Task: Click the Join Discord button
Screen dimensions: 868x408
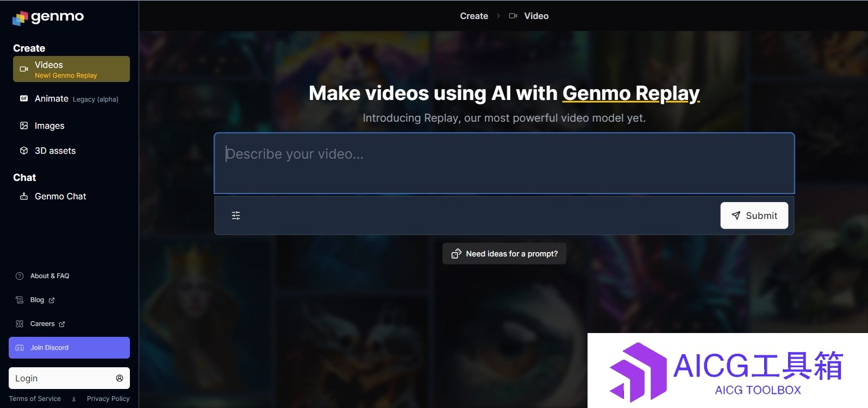Action: coord(69,348)
